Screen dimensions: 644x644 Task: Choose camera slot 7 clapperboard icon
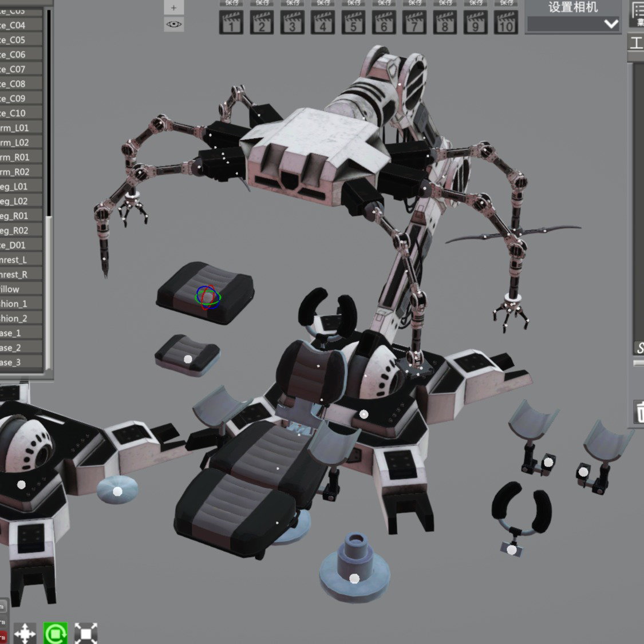414,22
